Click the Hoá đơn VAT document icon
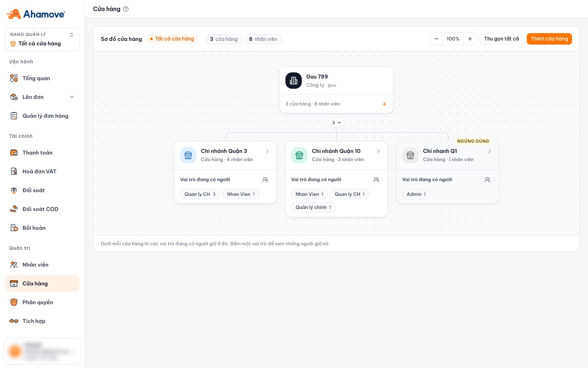Viewport: 588px width, 368px height. (x=14, y=171)
